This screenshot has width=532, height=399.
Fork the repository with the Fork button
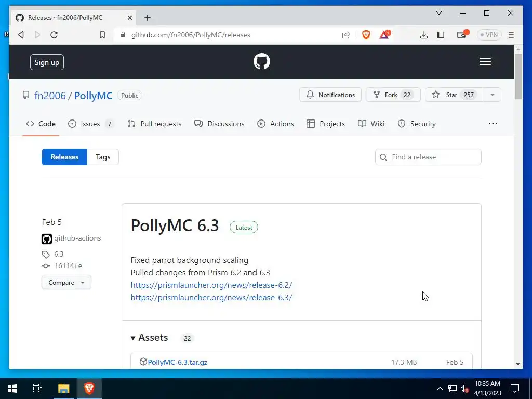(393, 95)
